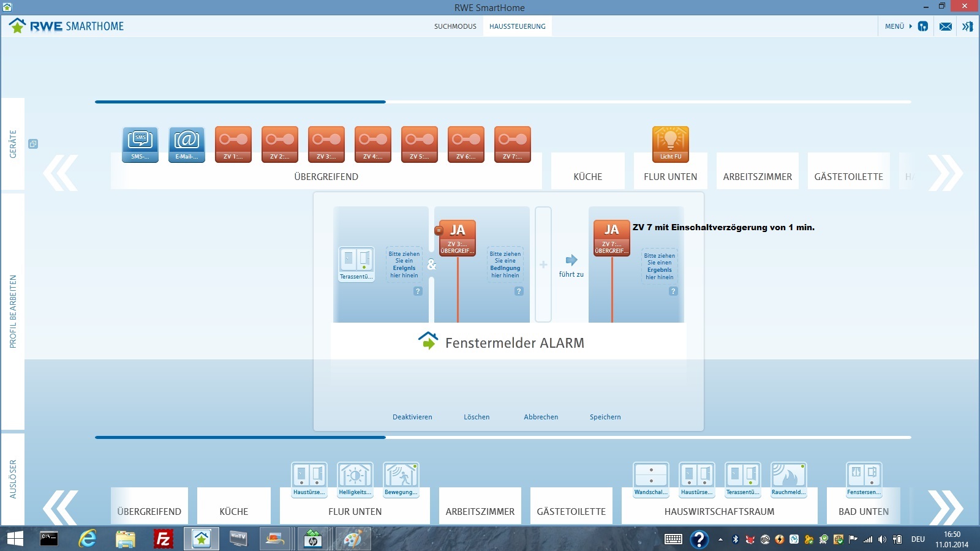The height and width of the screenshot is (551, 980).
Task: Pick the ZV 4 state variable icon
Action: 373,144
